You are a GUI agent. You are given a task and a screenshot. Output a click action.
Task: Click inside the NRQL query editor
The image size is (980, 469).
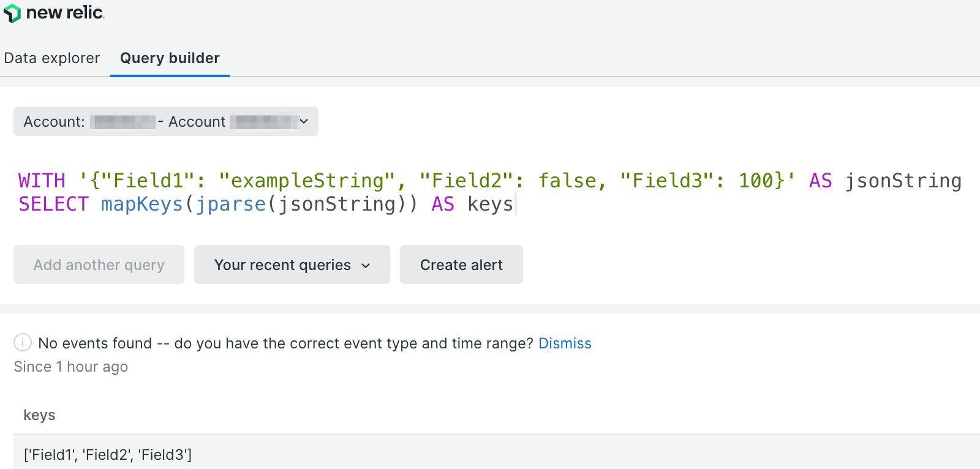click(490, 192)
